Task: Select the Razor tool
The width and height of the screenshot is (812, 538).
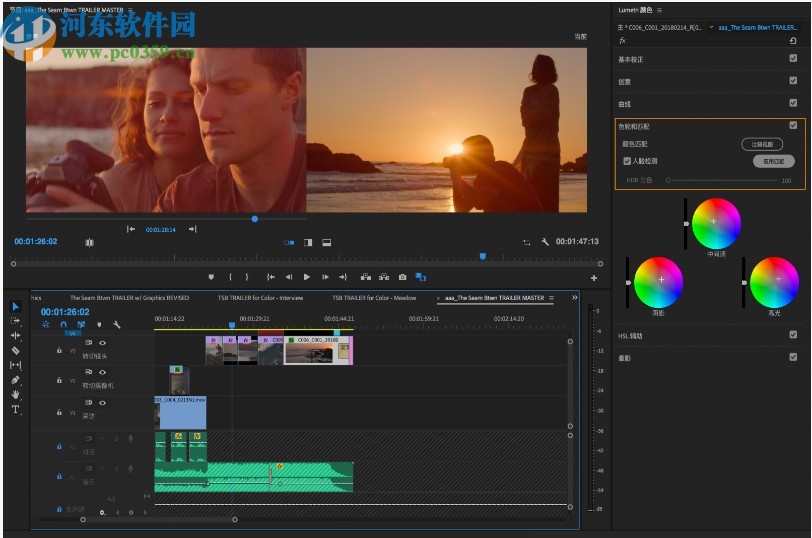Action: [16, 350]
